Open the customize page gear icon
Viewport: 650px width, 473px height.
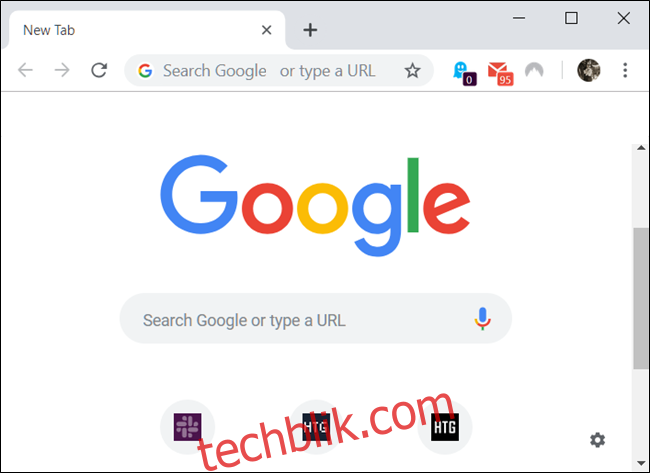[x=597, y=440]
